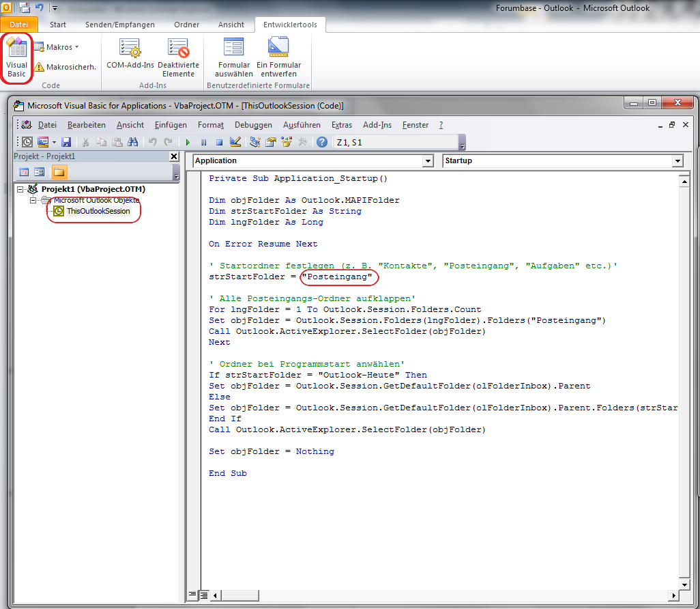Screen dimensions: 700x609
Task: Open the Application object combo dropdown
Action: [x=428, y=161]
